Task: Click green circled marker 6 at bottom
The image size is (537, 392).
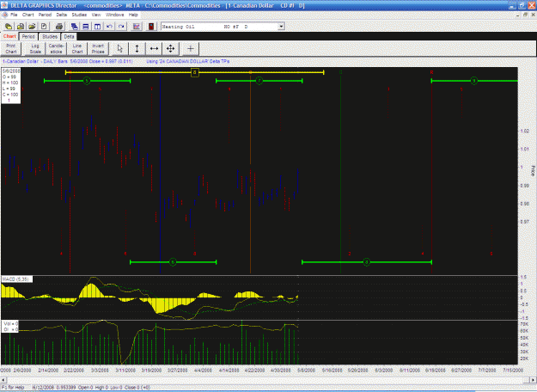Action: [x=173, y=262]
